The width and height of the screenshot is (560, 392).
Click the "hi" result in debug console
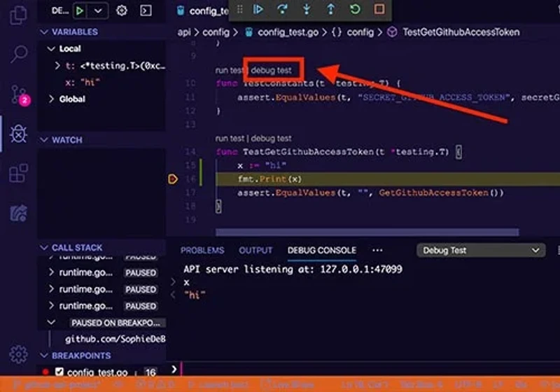pyautogui.click(x=195, y=295)
